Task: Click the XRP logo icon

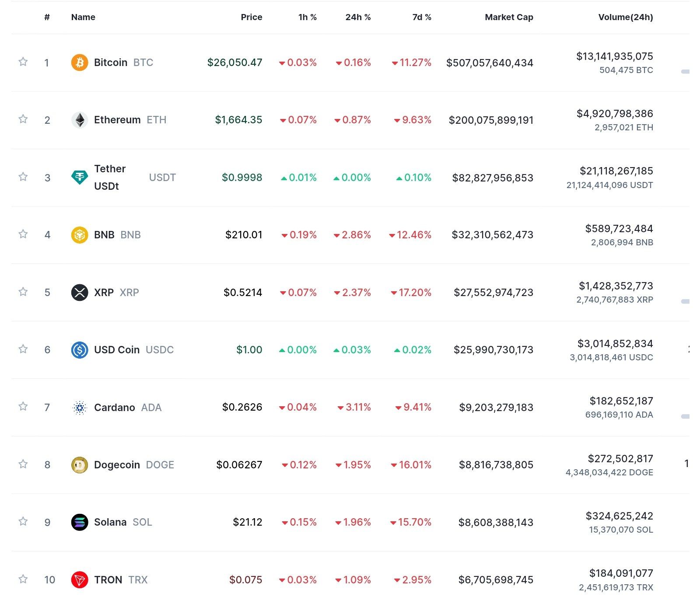Action: point(79,292)
